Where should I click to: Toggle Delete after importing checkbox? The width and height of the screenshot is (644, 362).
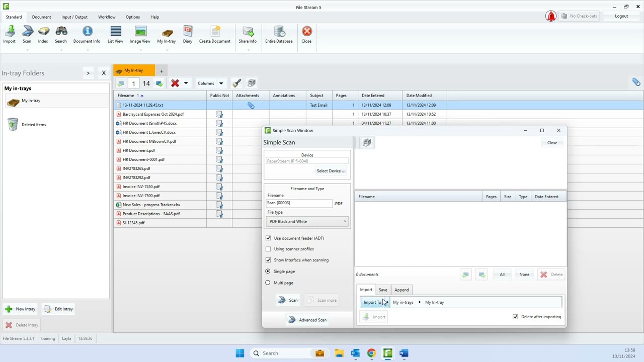pyautogui.click(x=515, y=317)
